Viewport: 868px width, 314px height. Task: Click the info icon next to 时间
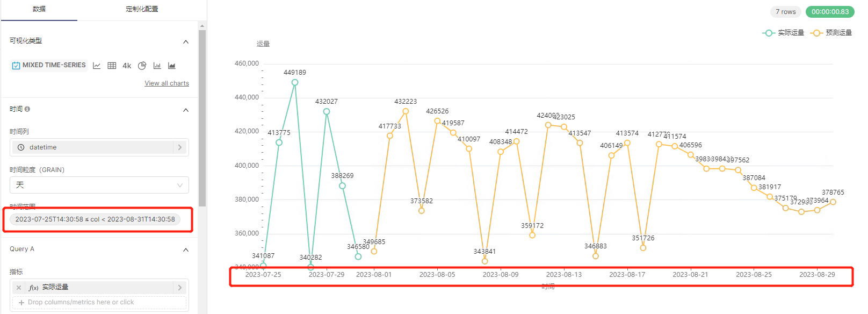click(26, 109)
